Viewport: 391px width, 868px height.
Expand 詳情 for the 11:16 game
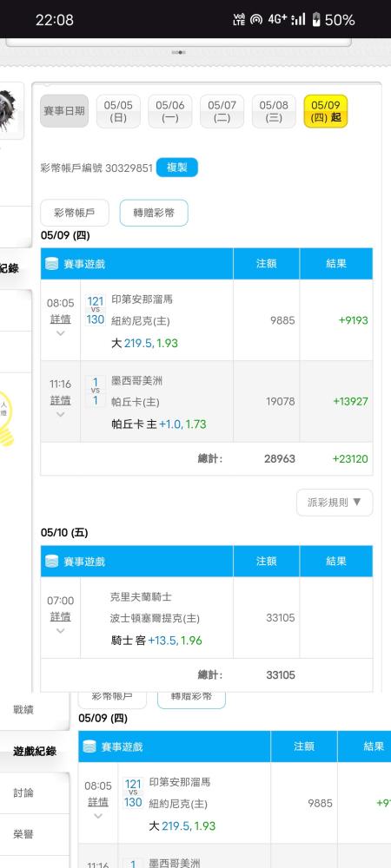[60, 400]
